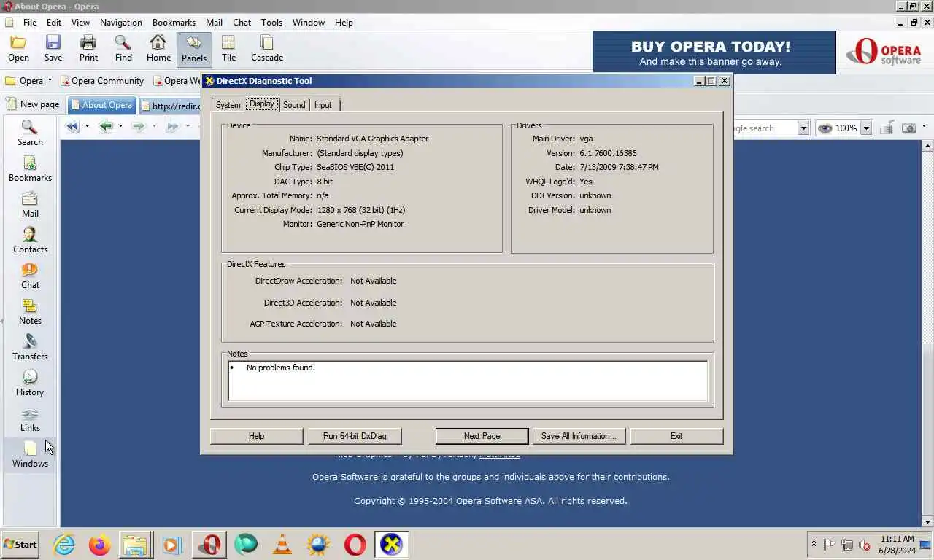Click in the Google search field
The width and height of the screenshot is (934, 560).
click(765, 128)
